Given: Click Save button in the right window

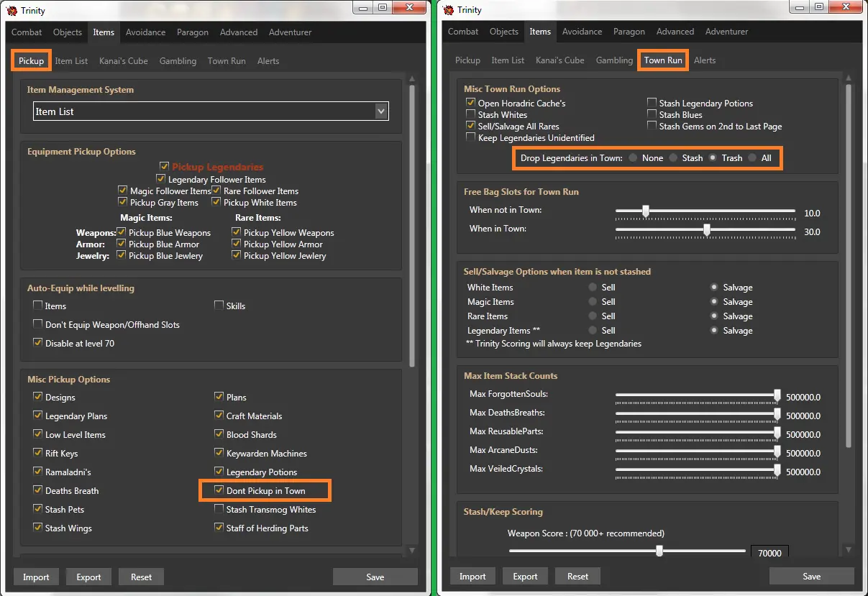Looking at the screenshot, I should (x=811, y=577).
